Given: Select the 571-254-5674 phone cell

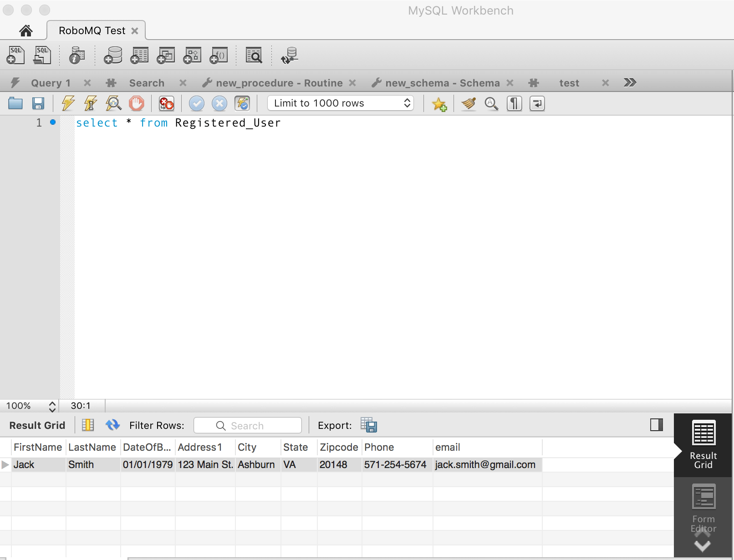Looking at the screenshot, I should coord(397,465).
